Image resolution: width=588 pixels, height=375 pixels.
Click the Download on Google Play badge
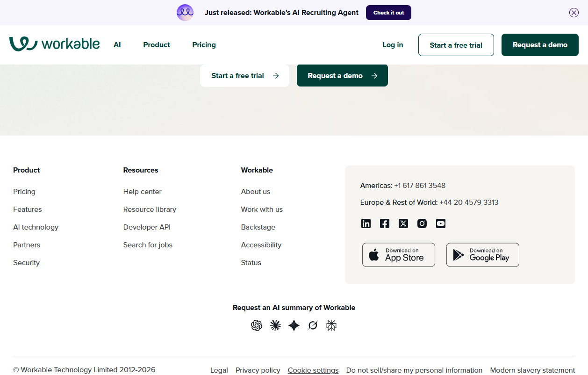click(x=483, y=255)
